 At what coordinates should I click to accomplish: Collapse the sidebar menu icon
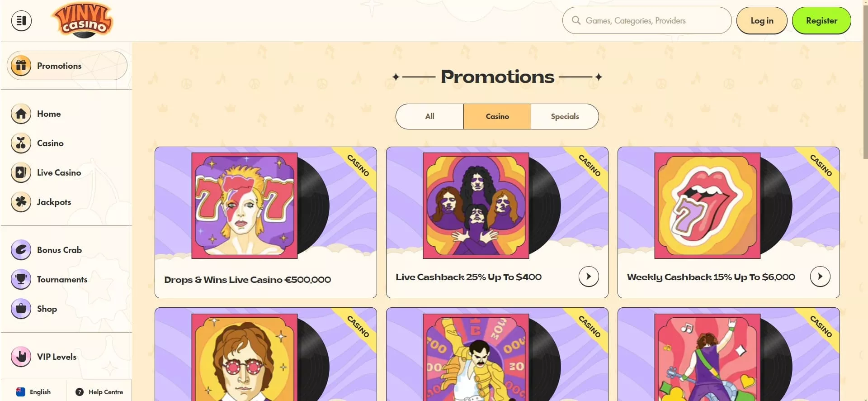click(21, 21)
